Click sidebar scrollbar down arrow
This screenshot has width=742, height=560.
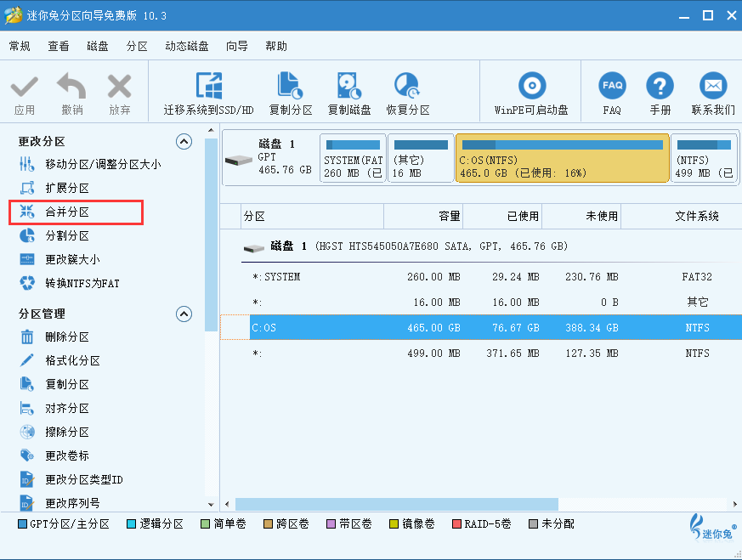click(211, 505)
